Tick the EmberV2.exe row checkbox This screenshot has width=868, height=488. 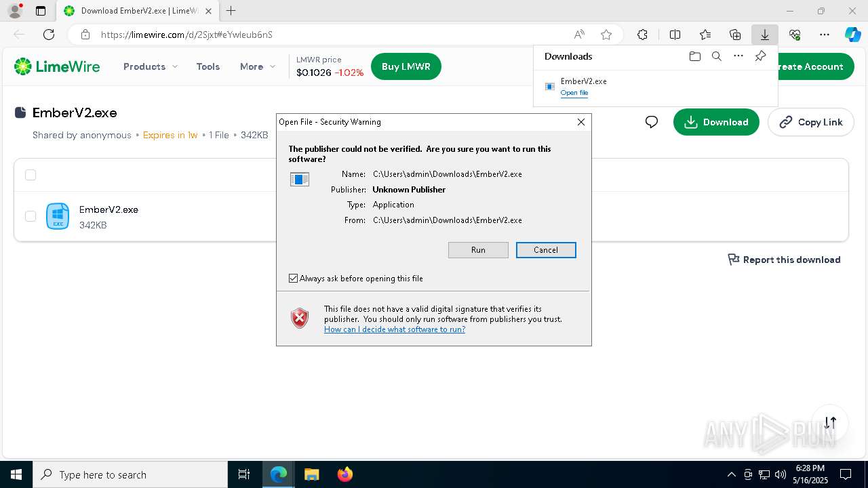pyautogui.click(x=31, y=216)
